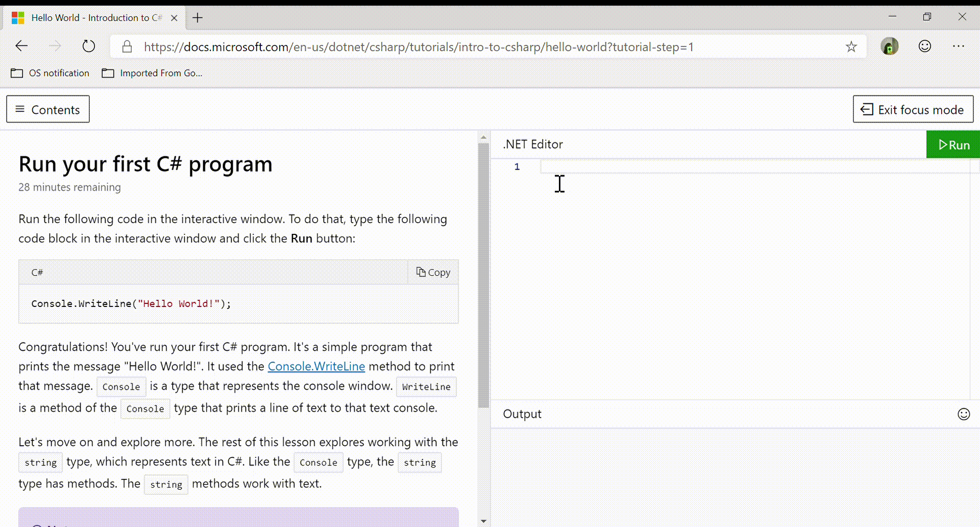Click the address bar URL
The height and width of the screenshot is (527, 980).
(419, 47)
